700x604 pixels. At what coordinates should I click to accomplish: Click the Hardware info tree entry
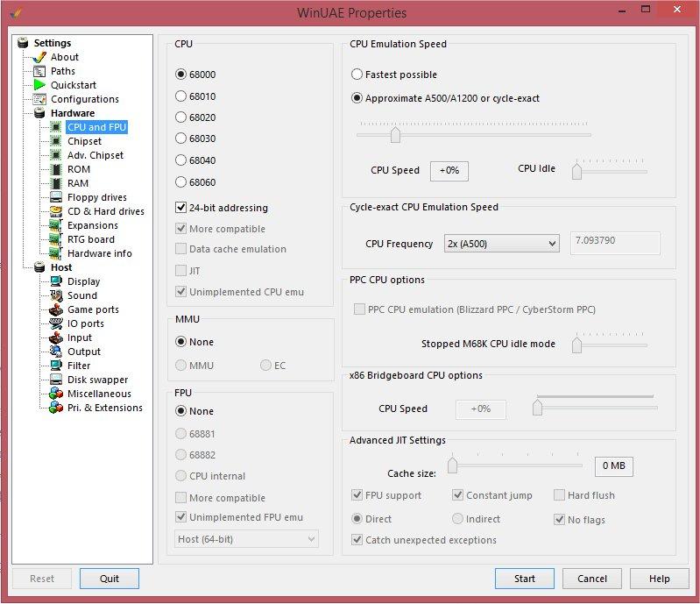(100, 253)
